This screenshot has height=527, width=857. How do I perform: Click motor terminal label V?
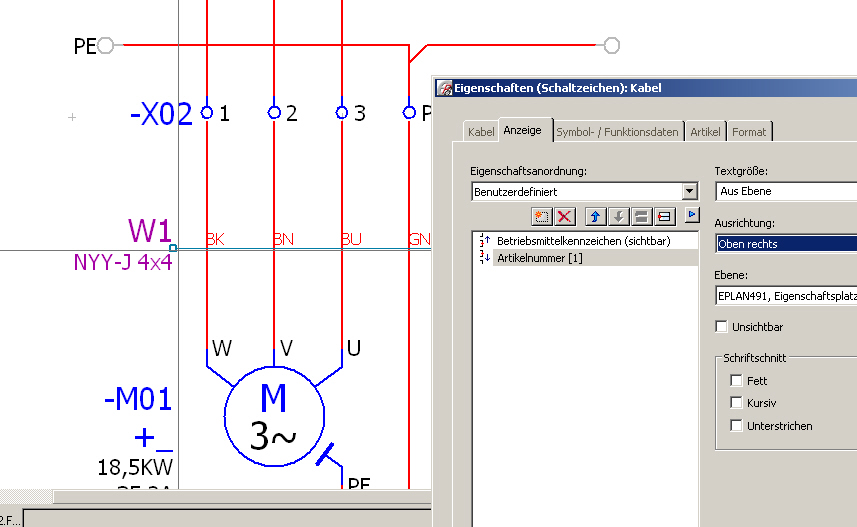pyautogui.click(x=286, y=348)
